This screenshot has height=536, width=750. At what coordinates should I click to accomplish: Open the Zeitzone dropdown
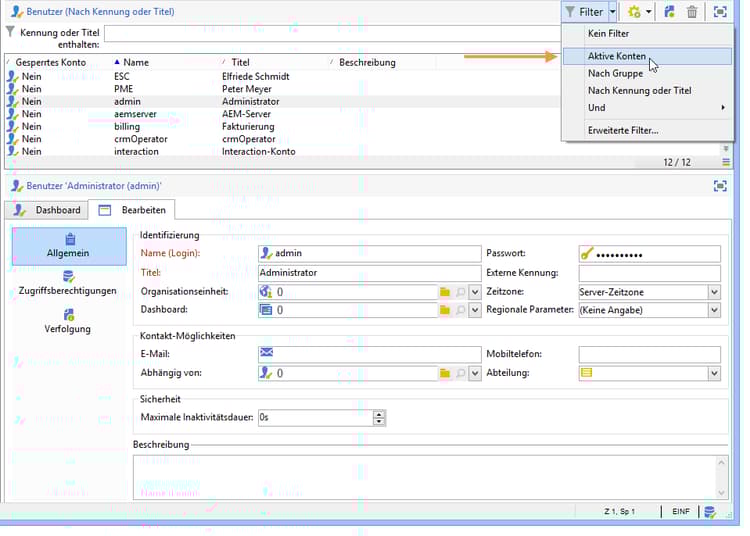(x=714, y=292)
